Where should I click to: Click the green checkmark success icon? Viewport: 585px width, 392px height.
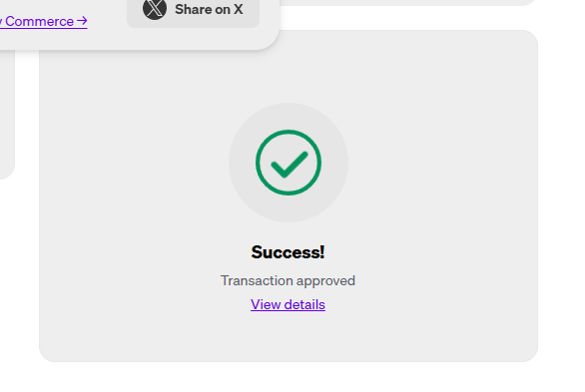click(x=289, y=163)
